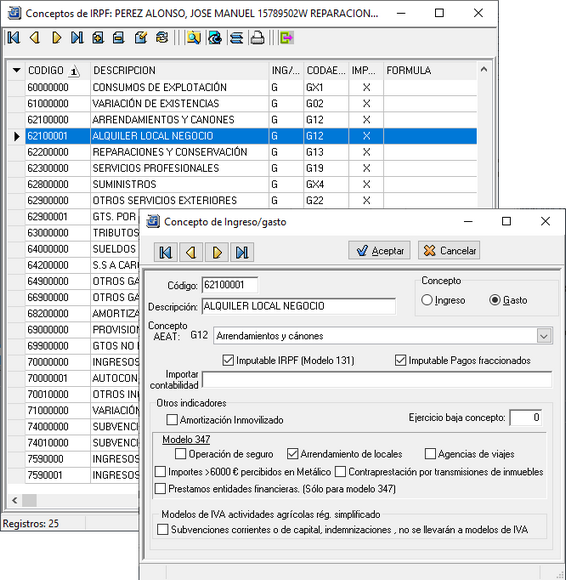Select row REPARACIONES Y CONSERVACIÓN
The image size is (566, 580).
click(251, 152)
